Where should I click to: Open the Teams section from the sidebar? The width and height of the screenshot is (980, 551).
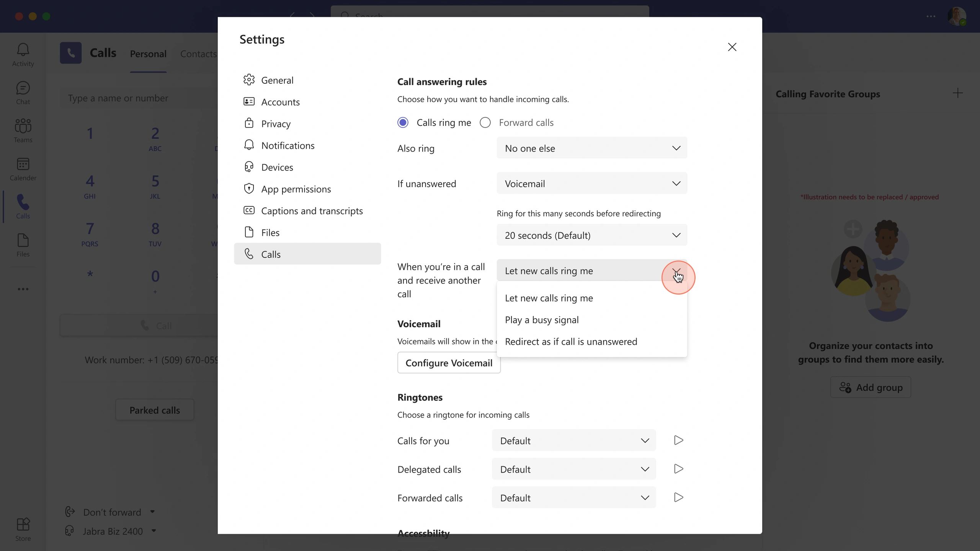click(23, 130)
